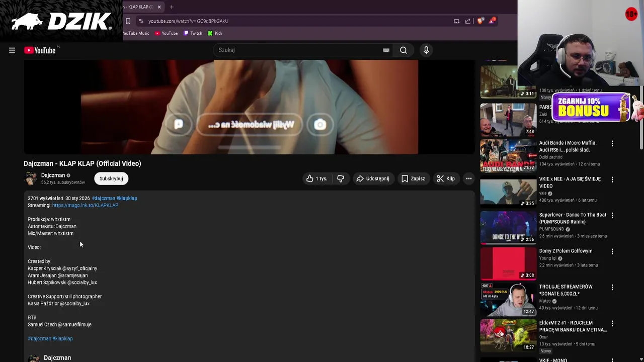644x362 pixels.
Task: Select the youtube.com URL in address bar
Action: [x=188, y=21]
